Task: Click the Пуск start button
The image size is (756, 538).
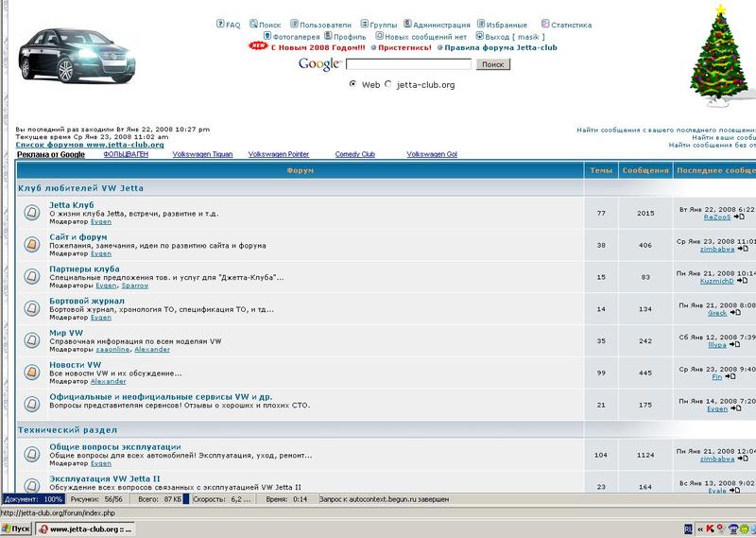Action: (x=16, y=529)
